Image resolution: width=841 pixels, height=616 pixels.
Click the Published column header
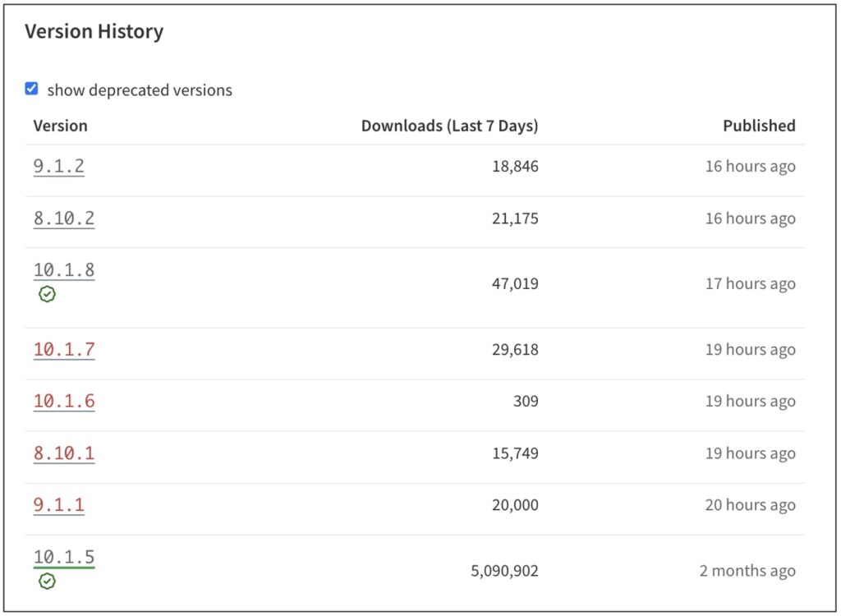pyautogui.click(x=759, y=126)
